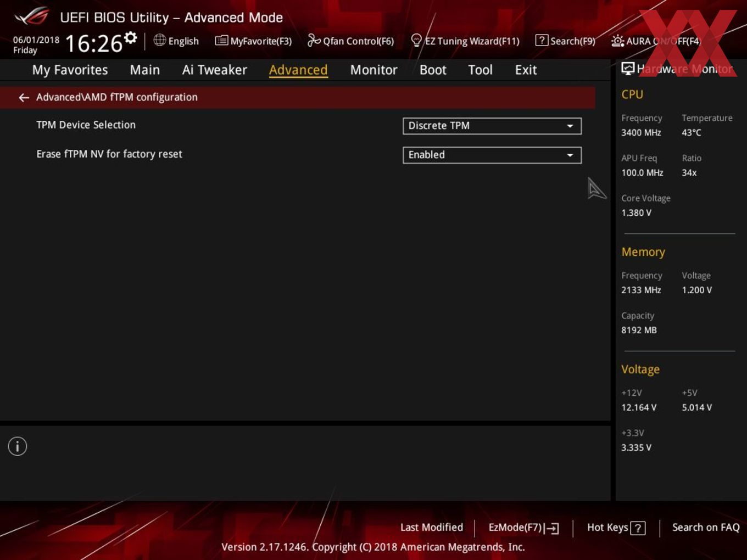Click Erase fTPM NV for factory reset label
The image size is (747, 560).
tap(109, 154)
